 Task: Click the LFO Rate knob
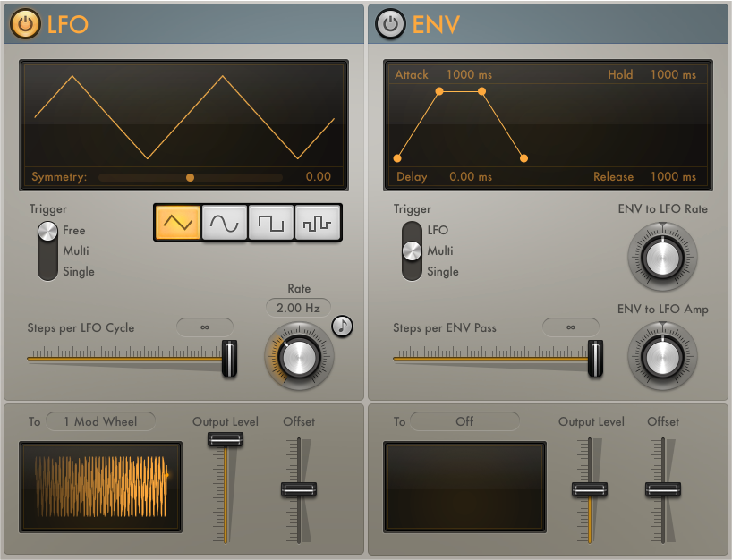point(299,357)
